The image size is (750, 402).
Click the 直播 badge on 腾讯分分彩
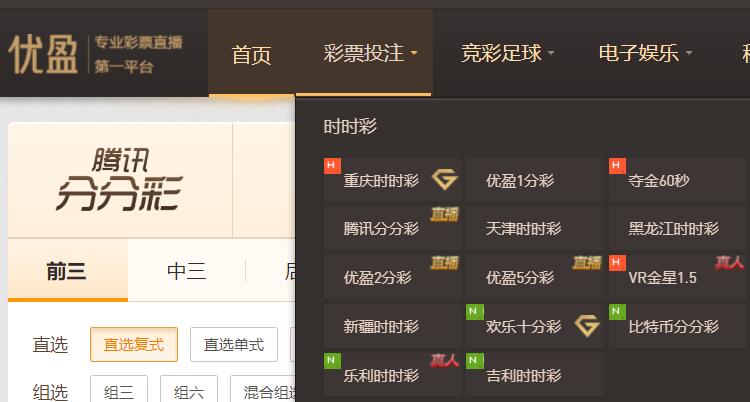[x=444, y=214]
